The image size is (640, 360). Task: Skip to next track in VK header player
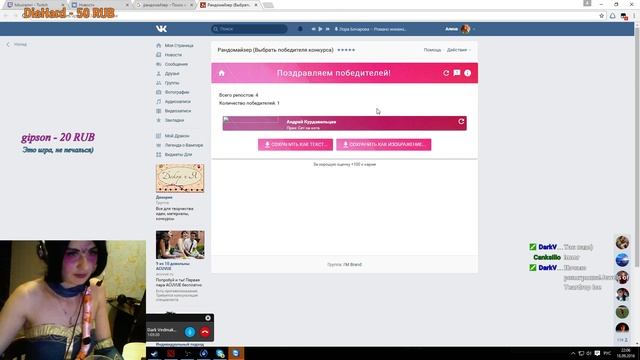pyautogui.click(x=327, y=29)
